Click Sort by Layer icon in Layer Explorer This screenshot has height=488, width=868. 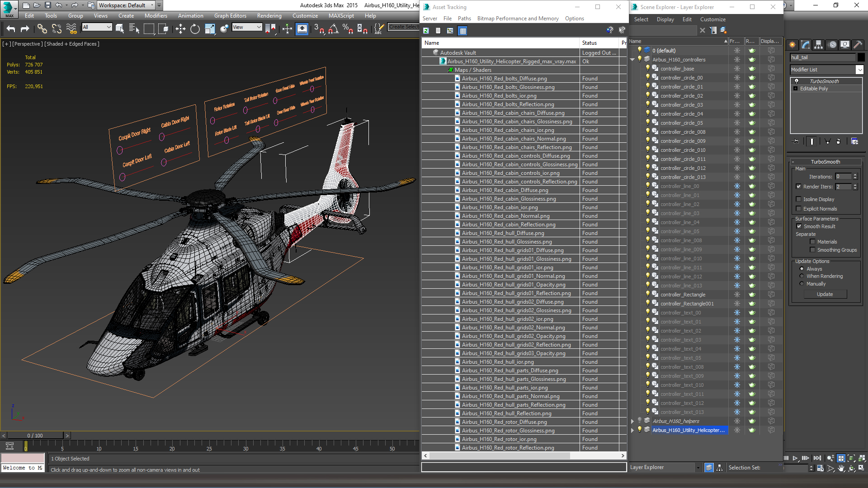coord(709,468)
